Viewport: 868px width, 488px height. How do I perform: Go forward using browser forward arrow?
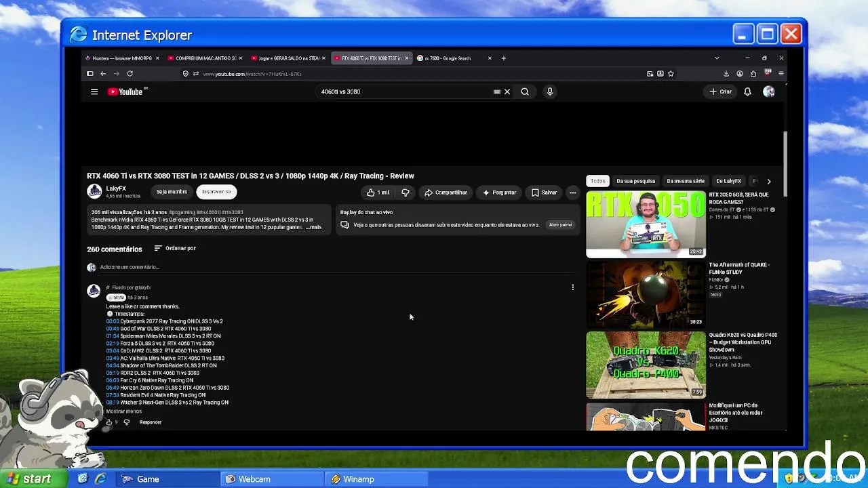click(116, 74)
